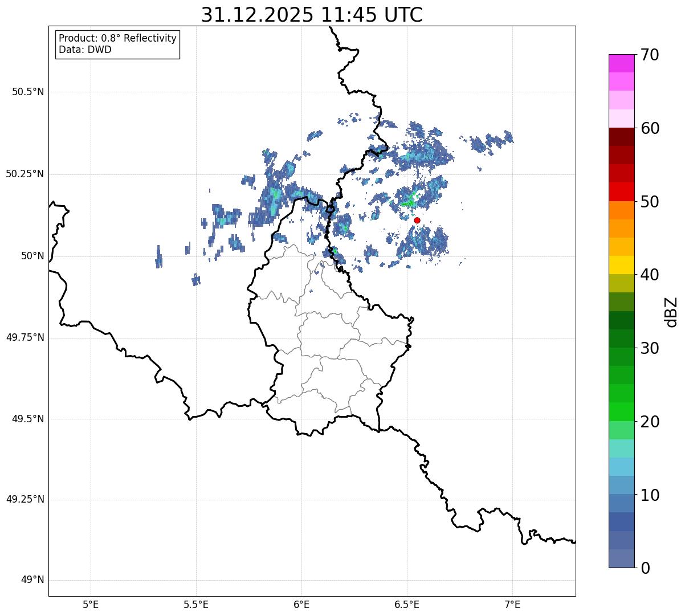Click the 49°N latitude label
This screenshot has height=616, width=685.
(x=32, y=580)
